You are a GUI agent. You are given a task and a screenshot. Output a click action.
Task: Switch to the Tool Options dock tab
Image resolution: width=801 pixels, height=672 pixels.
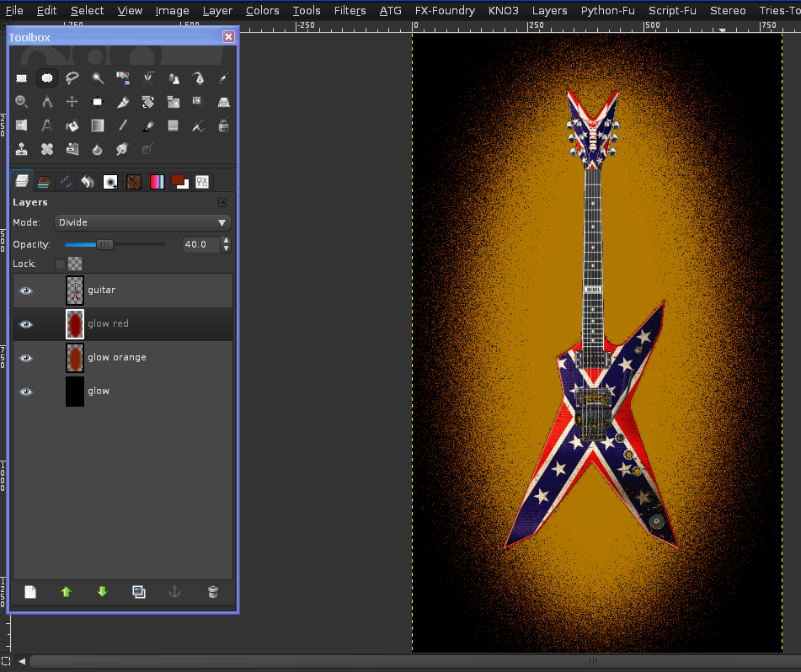[202, 182]
